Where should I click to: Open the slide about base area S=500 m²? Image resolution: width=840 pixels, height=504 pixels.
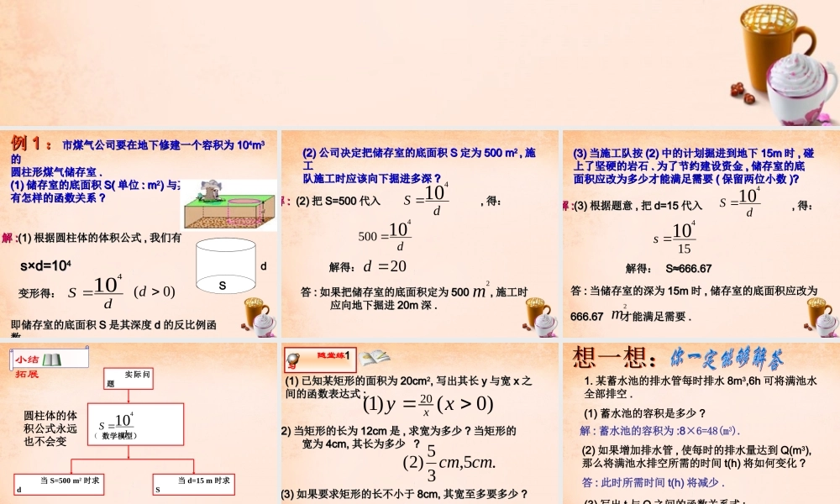coord(419,234)
